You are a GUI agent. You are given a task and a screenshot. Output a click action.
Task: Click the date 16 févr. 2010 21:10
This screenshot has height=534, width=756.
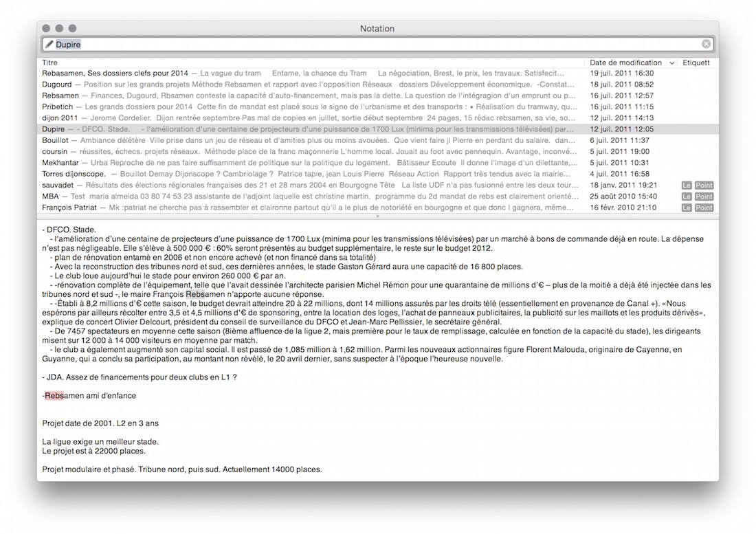[x=623, y=208]
